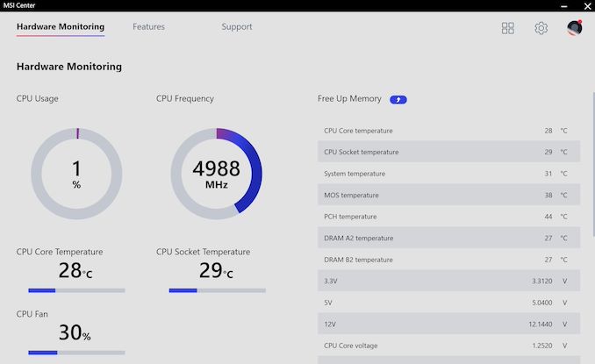Click the user profile avatar
The height and width of the screenshot is (364, 595).
[x=574, y=28]
